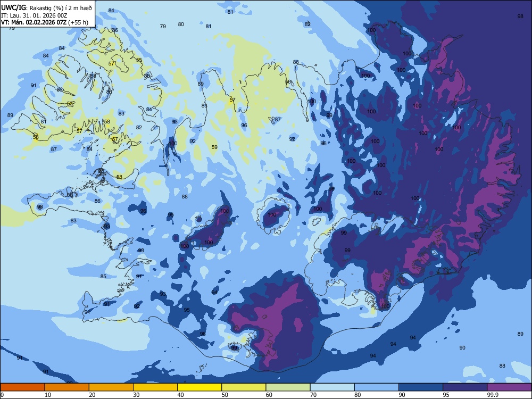This screenshot has height=399, width=532.
Task: Pick the bright yellow 40–50 legend swatch
Action: coord(199,387)
